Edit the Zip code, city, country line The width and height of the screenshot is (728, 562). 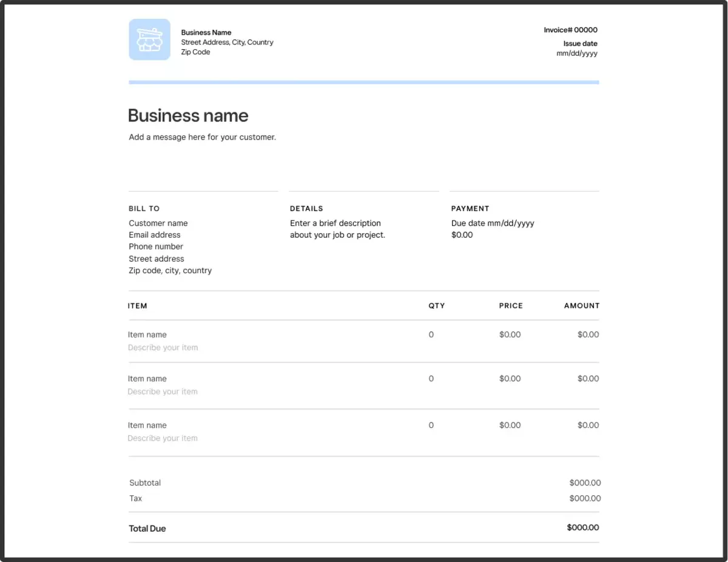[170, 270]
